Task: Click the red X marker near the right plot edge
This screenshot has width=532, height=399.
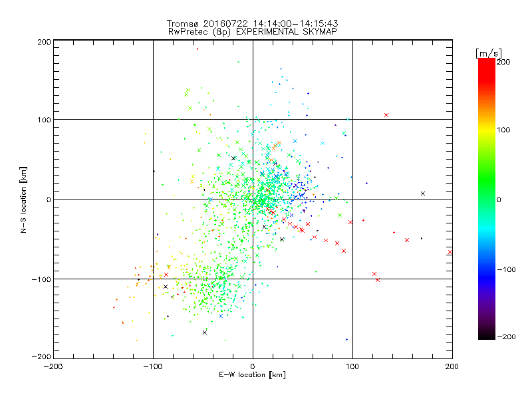Action: tap(450, 252)
